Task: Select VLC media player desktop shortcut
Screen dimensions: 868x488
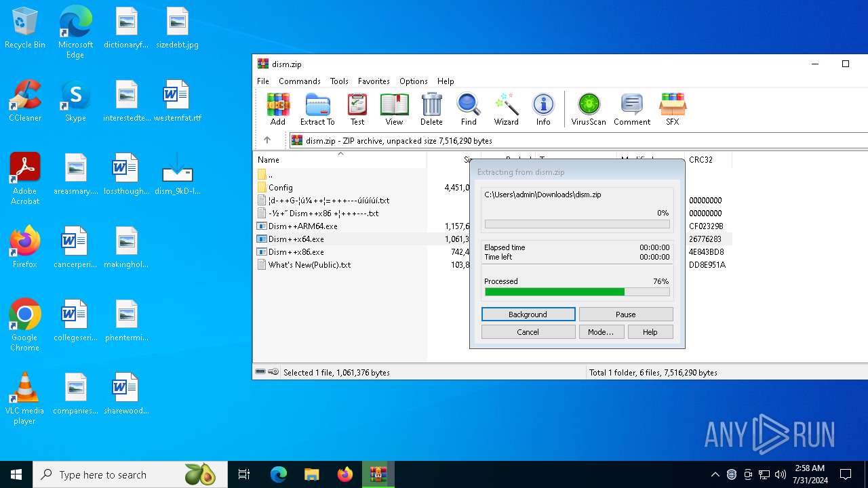Action: [x=25, y=399]
